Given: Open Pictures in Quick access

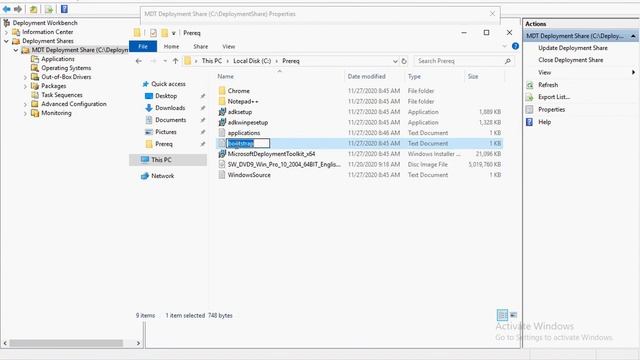Looking at the screenshot, I should pyautogui.click(x=166, y=132).
